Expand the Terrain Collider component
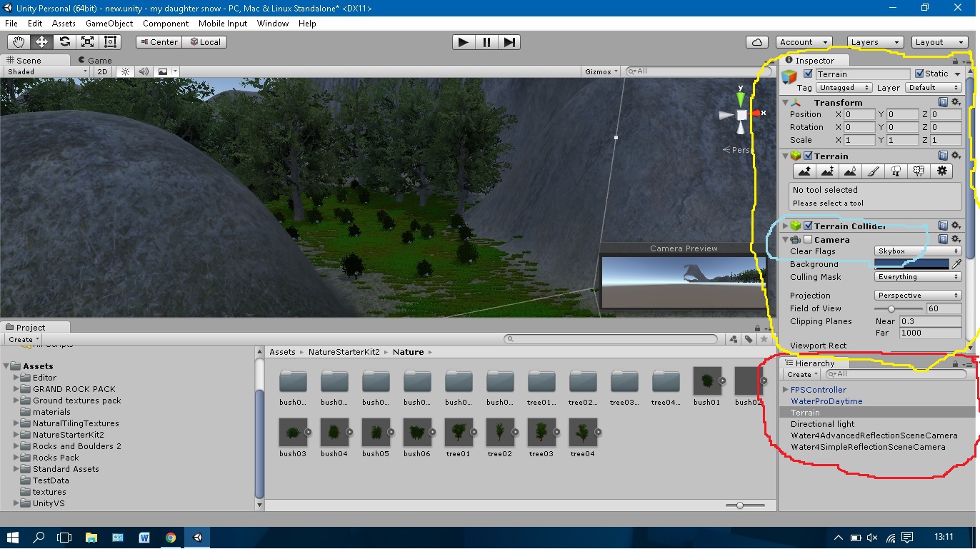Image resolution: width=980 pixels, height=554 pixels. (x=786, y=226)
